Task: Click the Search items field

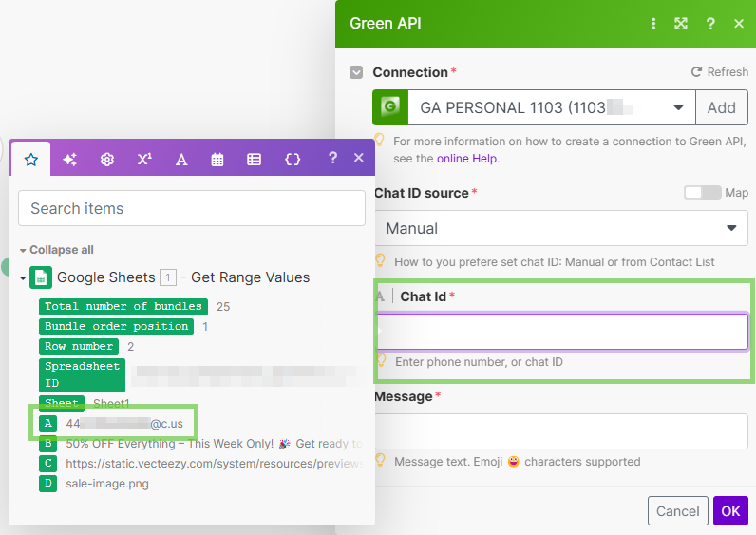Action: [x=192, y=208]
